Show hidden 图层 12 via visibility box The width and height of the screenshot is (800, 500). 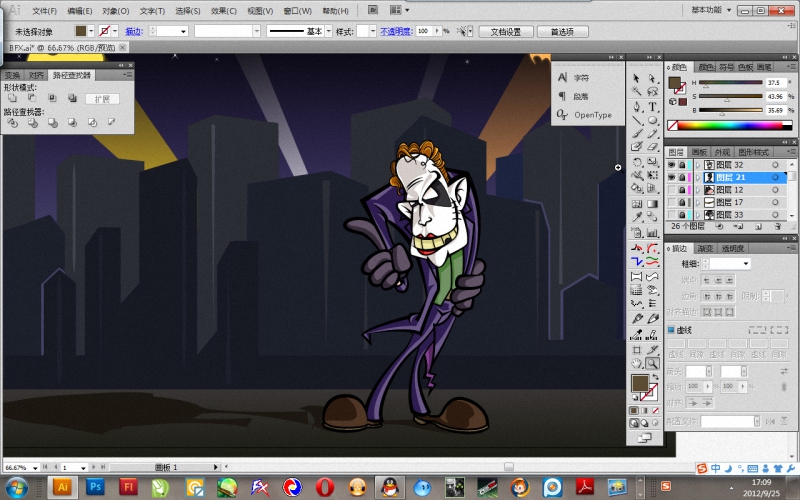coord(671,190)
